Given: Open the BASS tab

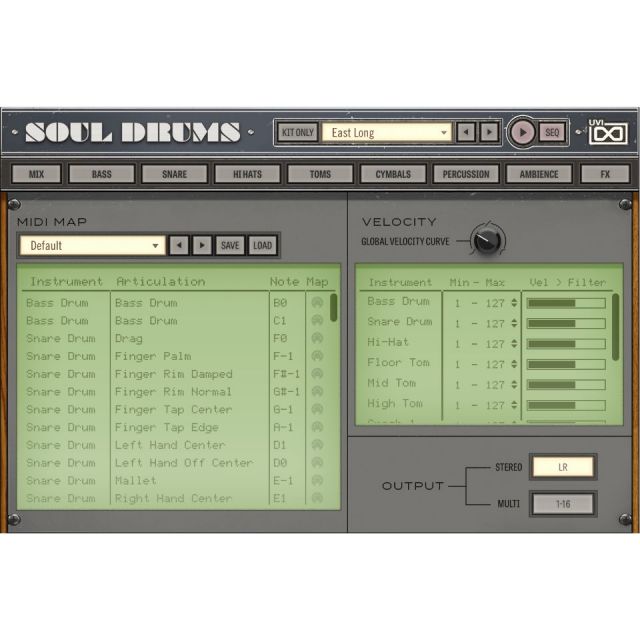Looking at the screenshot, I should tap(102, 174).
